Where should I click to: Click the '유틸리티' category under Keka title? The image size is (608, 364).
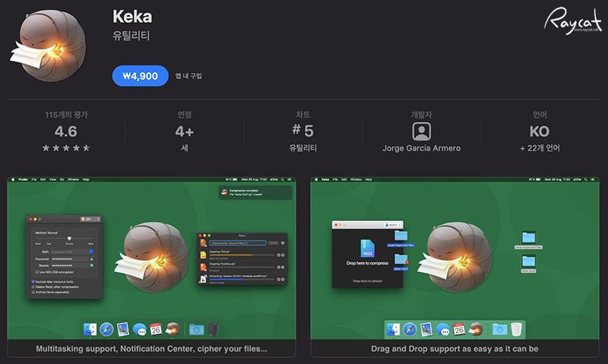(131, 36)
